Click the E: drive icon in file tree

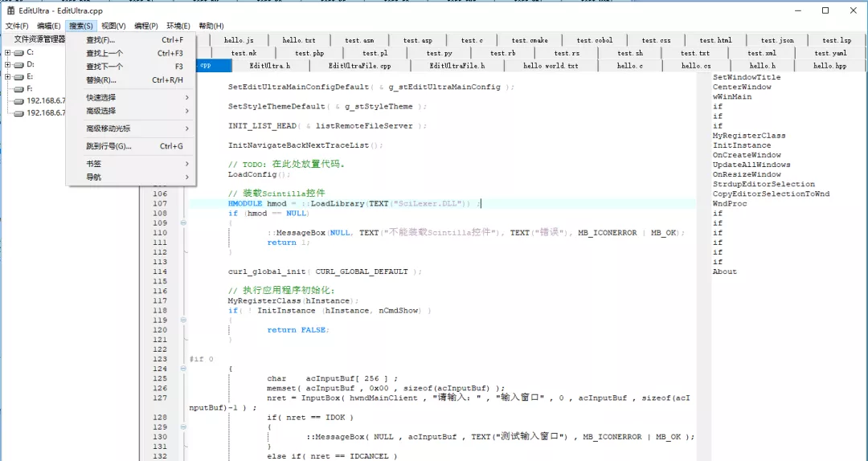click(x=18, y=76)
